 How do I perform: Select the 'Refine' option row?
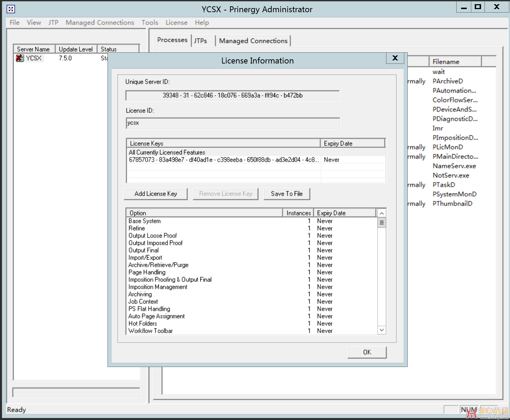(x=252, y=228)
